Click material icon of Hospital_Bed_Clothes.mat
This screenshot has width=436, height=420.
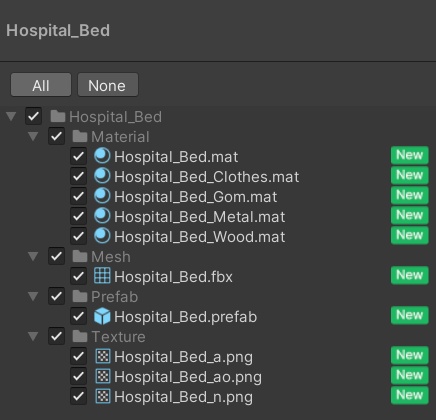pyautogui.click(x=102, y=176)
